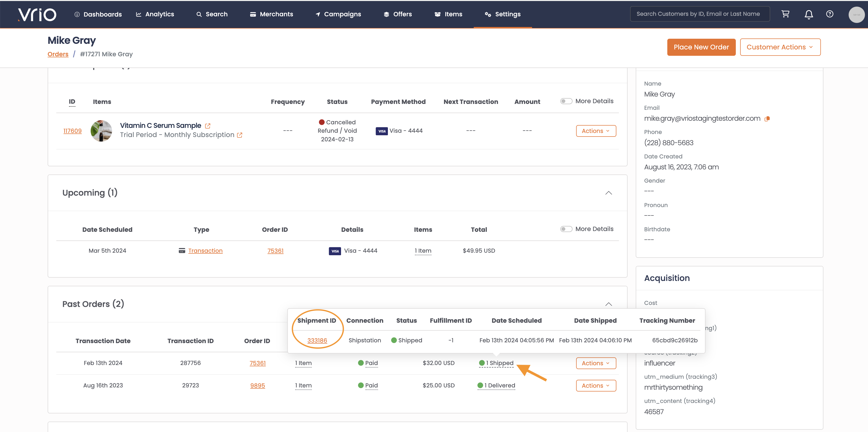Viewport: 868px width, 432px height.
Task: Click the 1 Delivered status
Action: 496,385
